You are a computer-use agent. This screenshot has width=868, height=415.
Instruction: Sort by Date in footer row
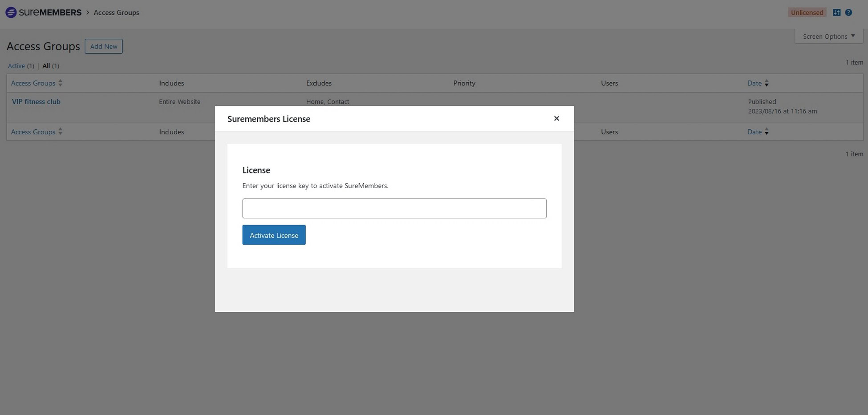pyautogui.click(x=754, y=132)
